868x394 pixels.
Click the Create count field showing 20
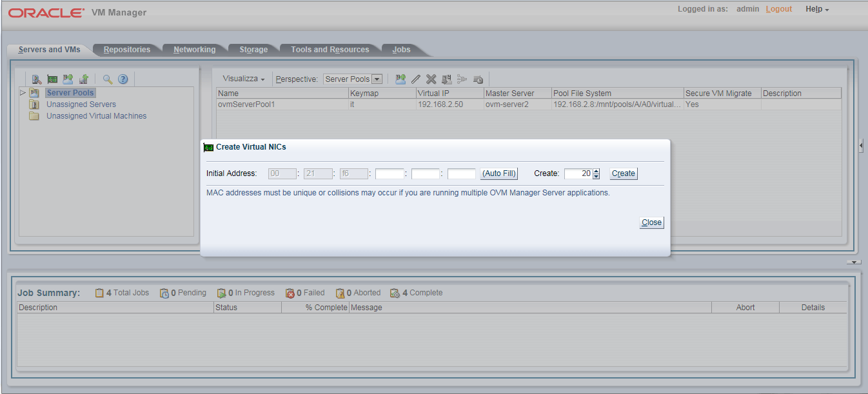tap(578, 173)
